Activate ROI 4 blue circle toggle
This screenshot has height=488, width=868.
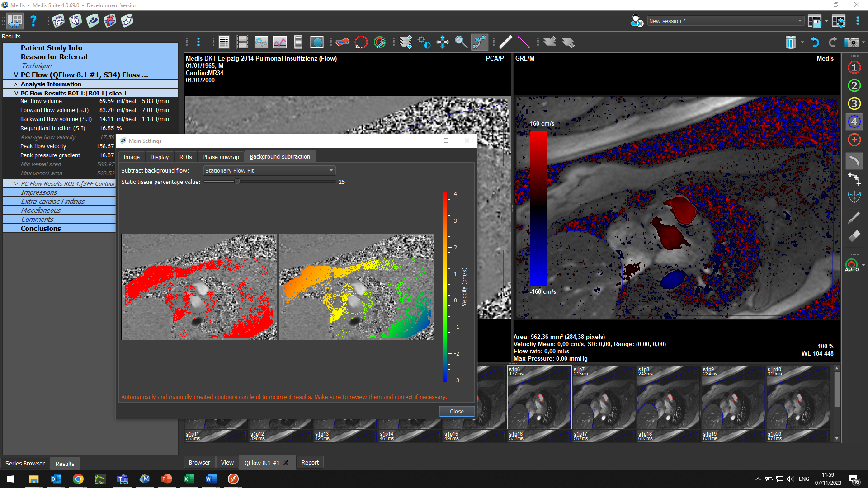[854, 122]
